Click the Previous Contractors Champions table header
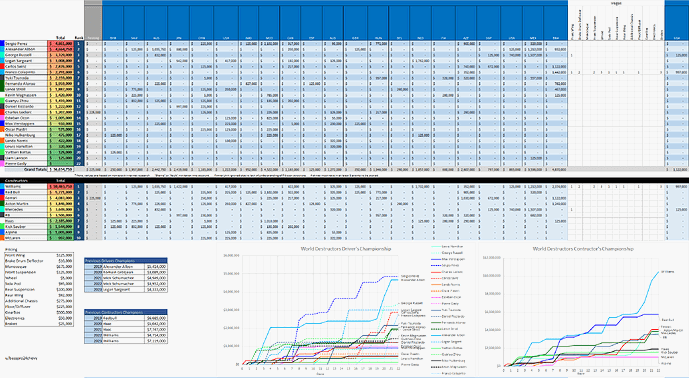The image size is (689, 378). click(126, 312)
